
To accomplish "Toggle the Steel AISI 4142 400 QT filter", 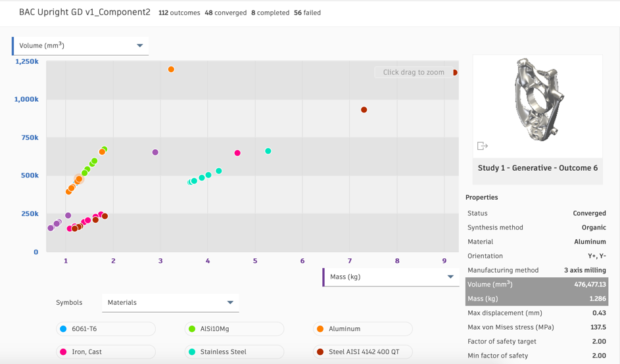I will 363,352.
